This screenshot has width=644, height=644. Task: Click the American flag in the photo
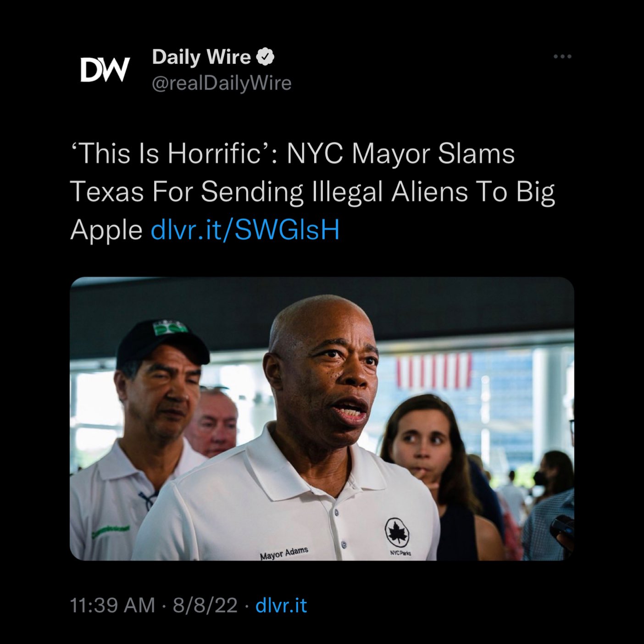point(433,371)
